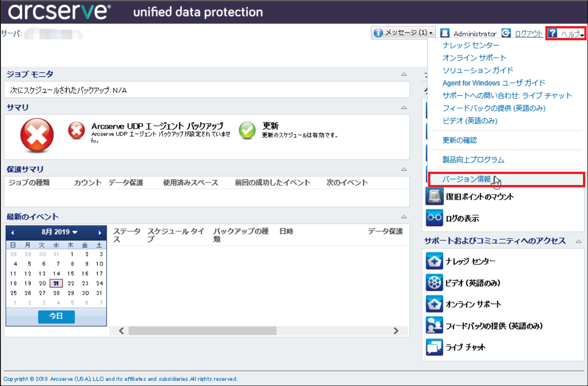Select August 15 in calendar
Screen dimensions: 588x386
[71, 273]
